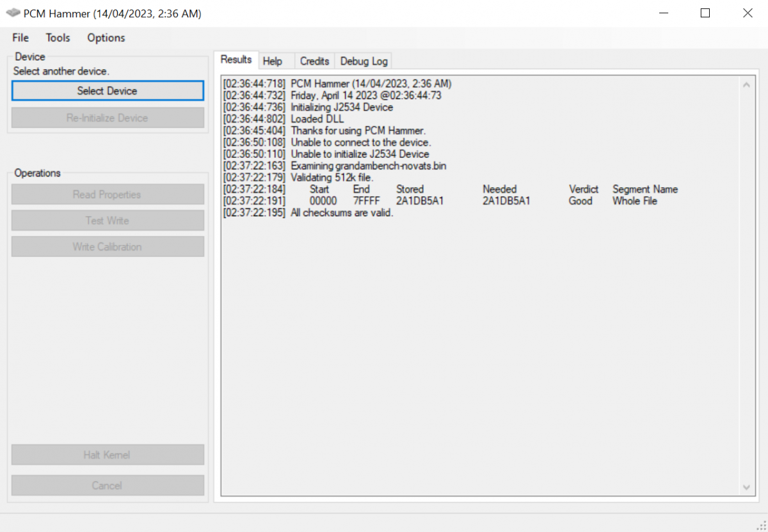Maximize the PCM Hammer window
The image size is (768, 532).
point(705,13)
